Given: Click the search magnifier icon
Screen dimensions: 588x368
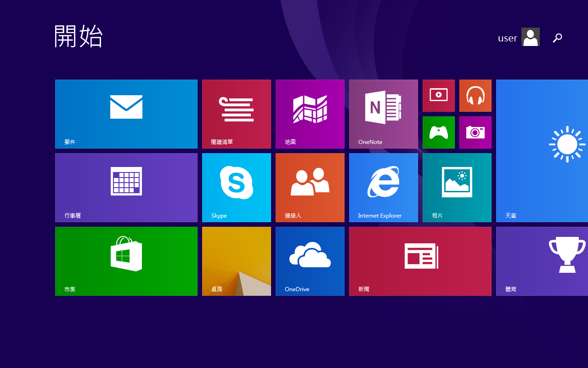Looking at the screenshot, I should coord(557,38).
